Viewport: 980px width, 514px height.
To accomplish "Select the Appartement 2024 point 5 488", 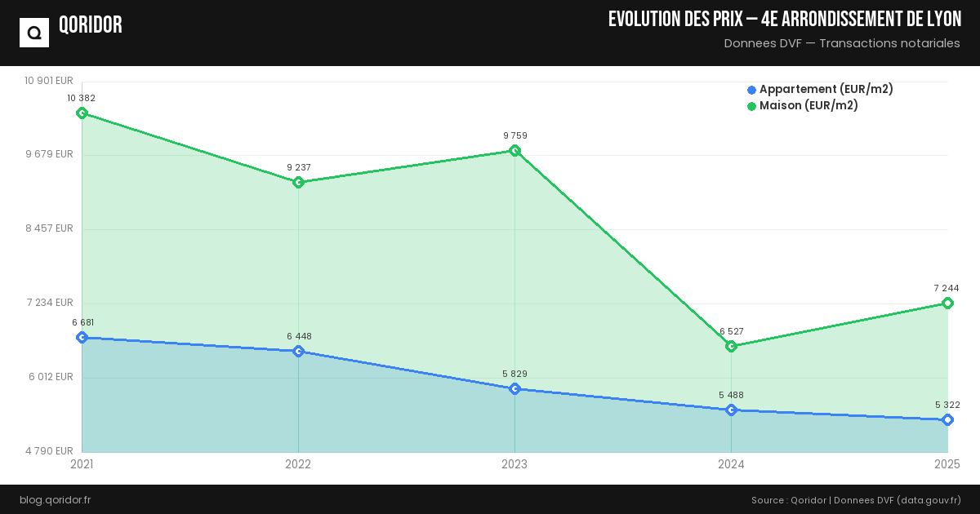I will (x=731, y=410).
